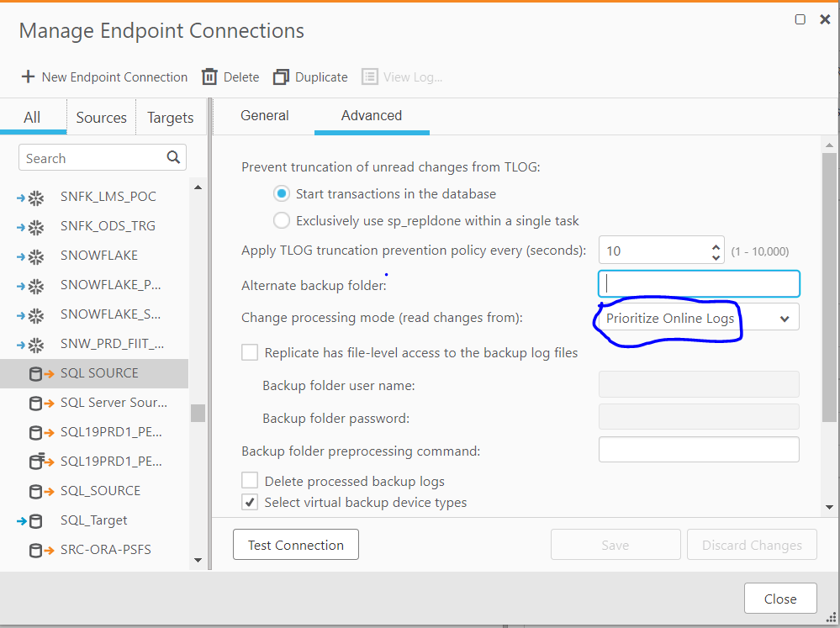Switch to the General tab
Viewport: 840px width, 628px height.
click(x=265, y=116)
